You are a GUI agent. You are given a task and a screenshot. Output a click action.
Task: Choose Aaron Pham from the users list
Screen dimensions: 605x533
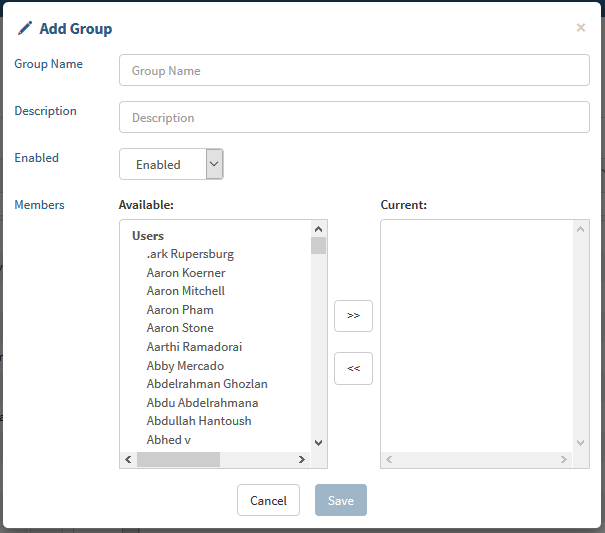[180, 310]
